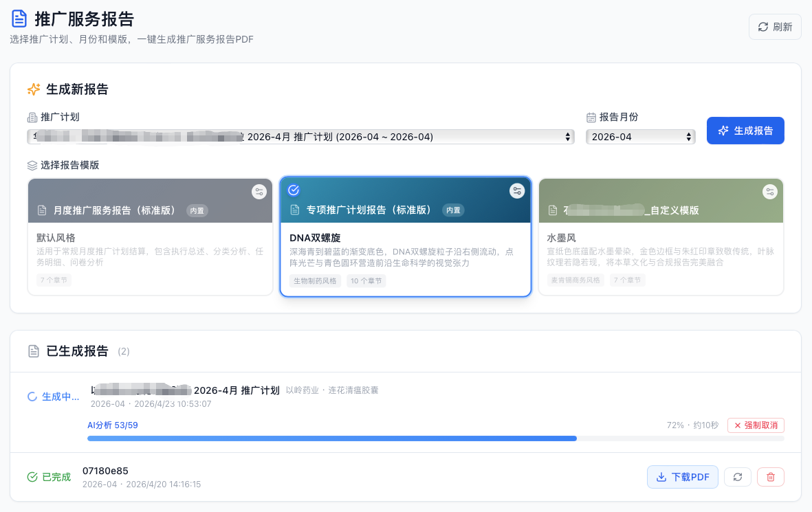The image size is (812, 512).
Task: Click the sparkle icon beside 生成新报告
Action: [34, 89]
